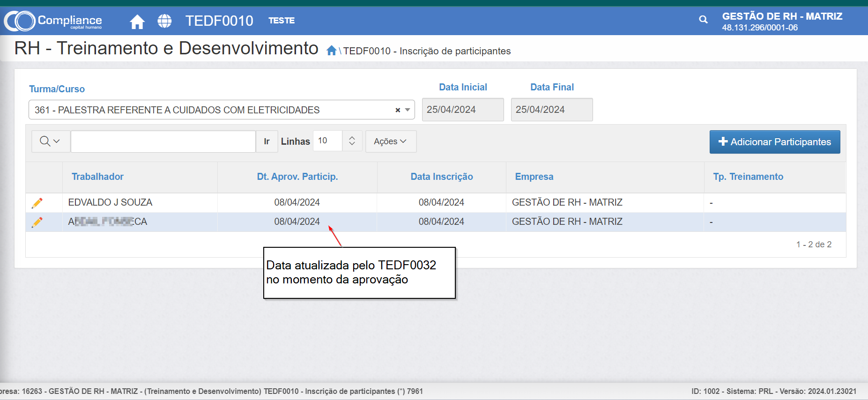868x400 pixels.
Task: Click the 1 - 2 de 2 pagination text
Action: point(814,244)
